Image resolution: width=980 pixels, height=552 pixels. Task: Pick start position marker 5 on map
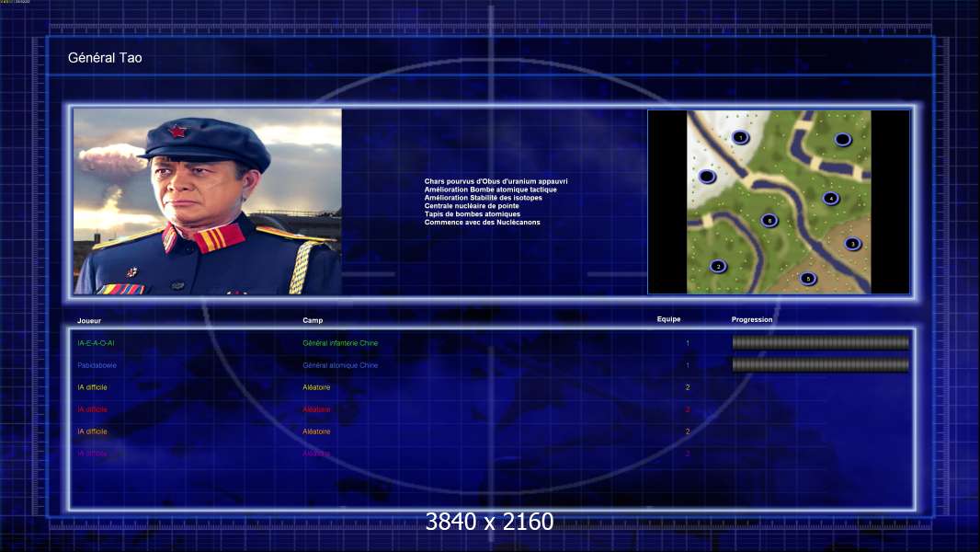(x=808, y=279)
